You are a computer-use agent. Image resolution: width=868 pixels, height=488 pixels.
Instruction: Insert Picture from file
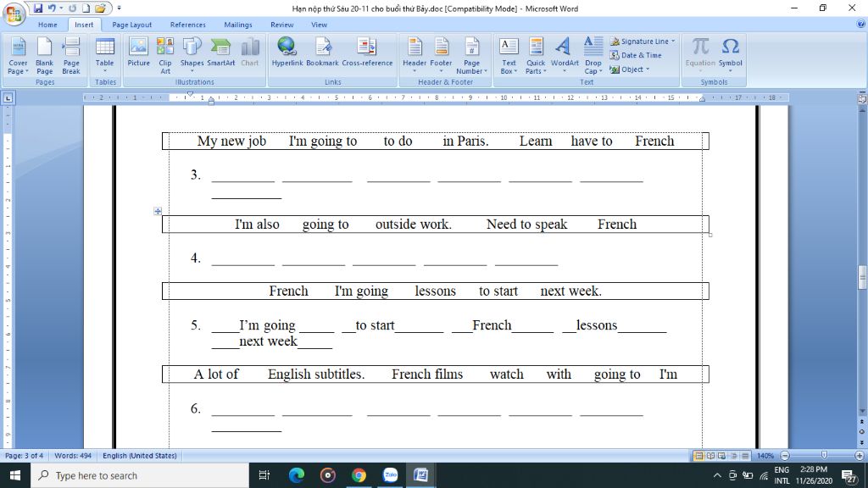tap(138, 52)
